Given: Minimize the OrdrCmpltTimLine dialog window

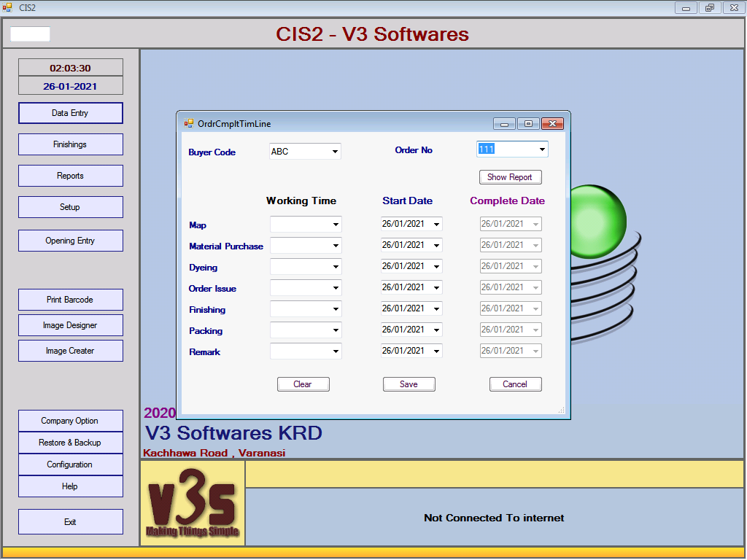Looking at the screenshot, I should coord(504,124).
